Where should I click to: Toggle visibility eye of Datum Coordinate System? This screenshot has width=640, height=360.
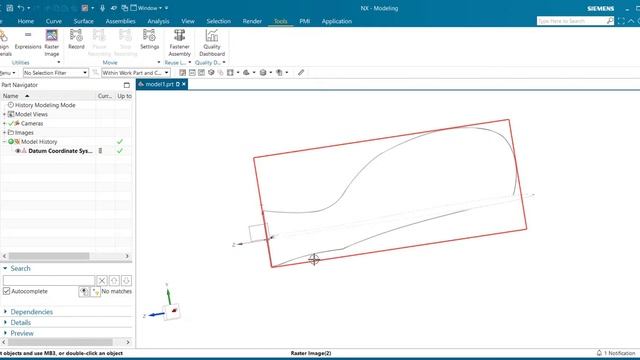click(x=18, y=151)
